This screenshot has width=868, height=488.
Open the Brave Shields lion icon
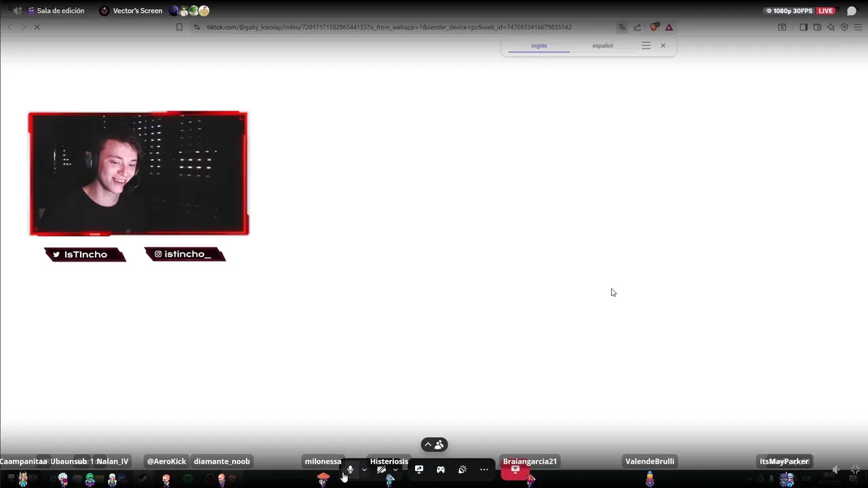[654, 27]
